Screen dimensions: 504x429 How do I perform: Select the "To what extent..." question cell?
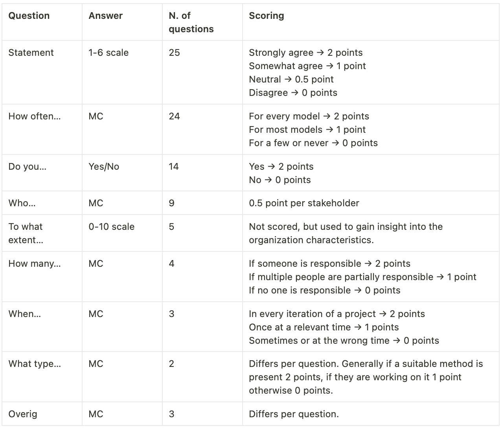pos(26,233)
